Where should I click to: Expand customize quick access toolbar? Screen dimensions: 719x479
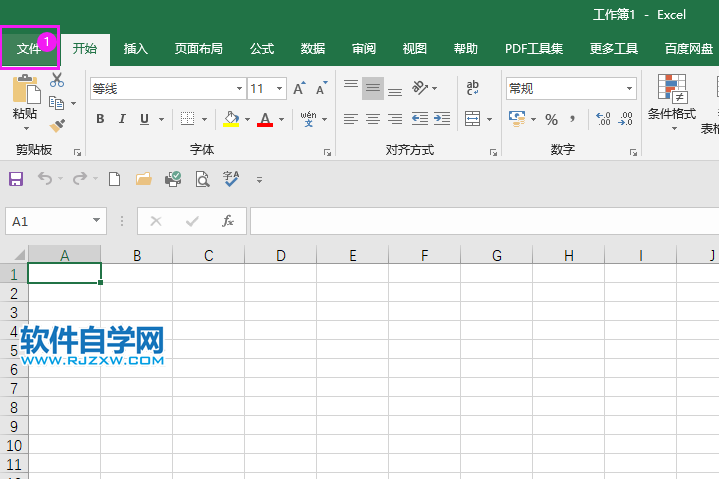260,180
